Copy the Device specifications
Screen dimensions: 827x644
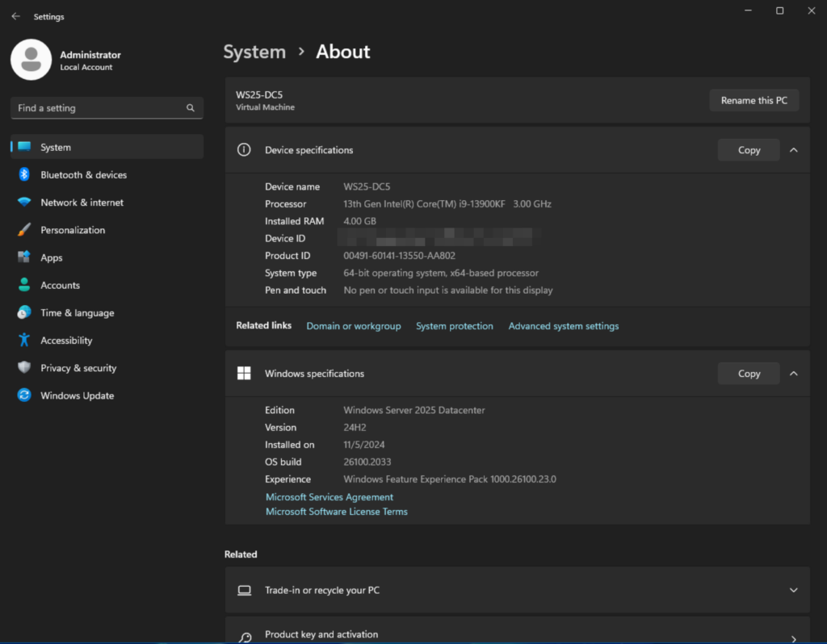tap(749, 150)
